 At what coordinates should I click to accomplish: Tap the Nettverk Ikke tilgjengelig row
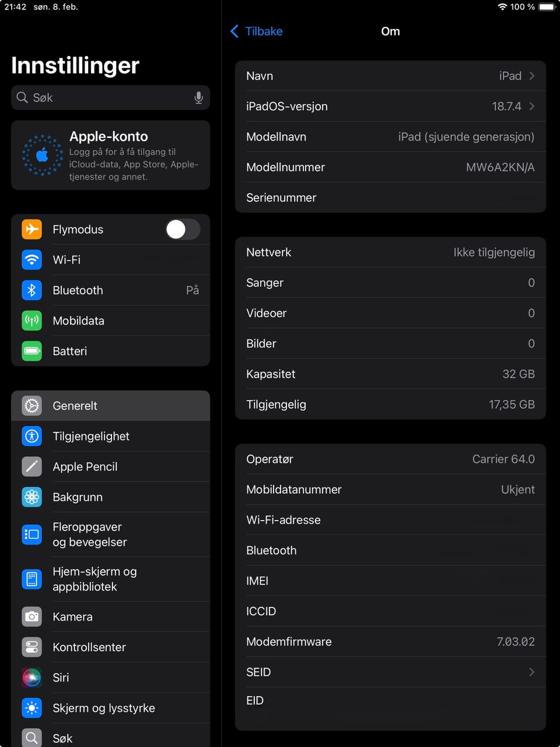390,252
